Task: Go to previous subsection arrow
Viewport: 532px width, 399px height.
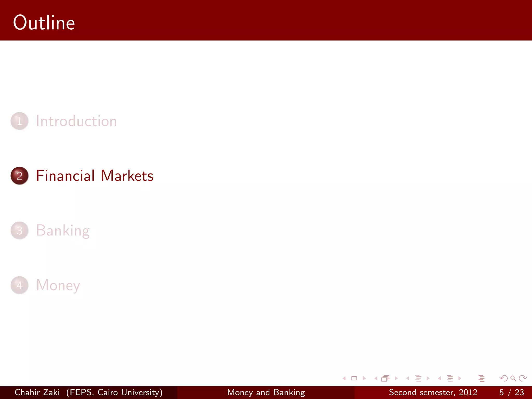Action: point(408,378)
